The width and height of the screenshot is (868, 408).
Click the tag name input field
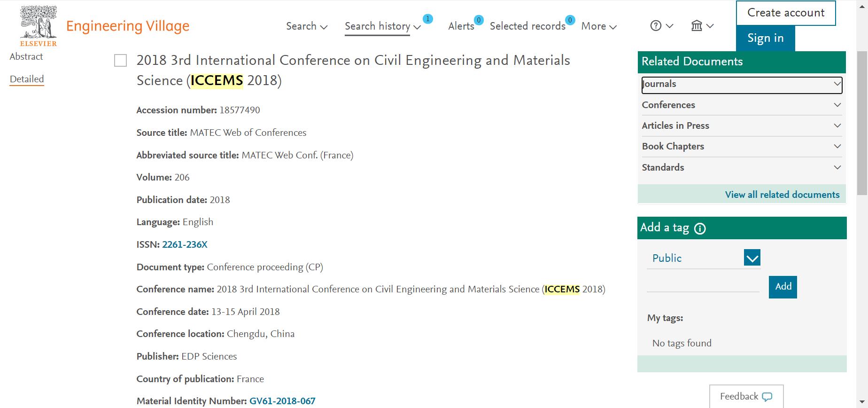(703, 285)
